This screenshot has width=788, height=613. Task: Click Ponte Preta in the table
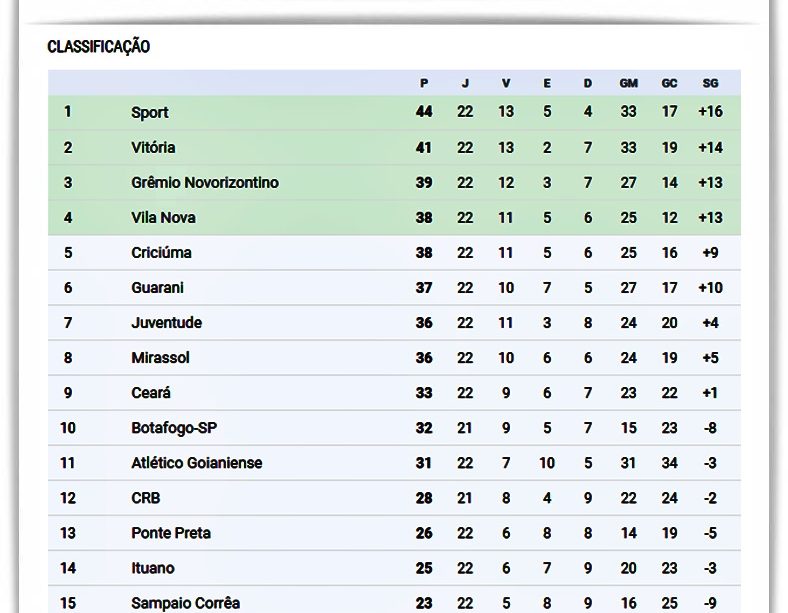(x=171, y=533)
